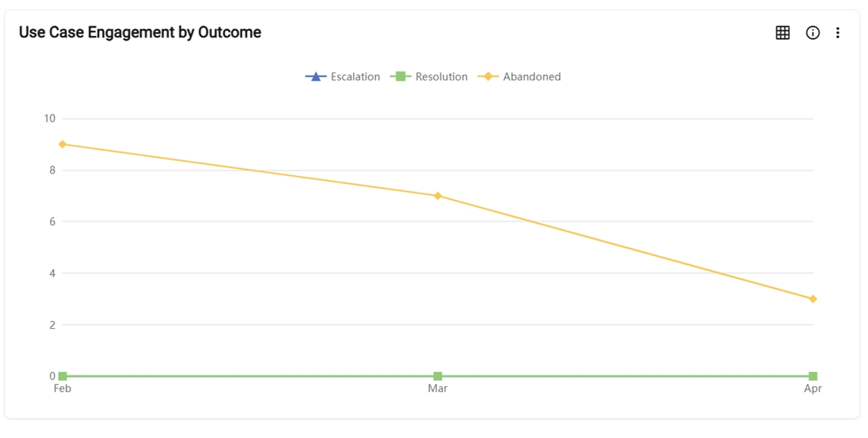Click the green square Resolution legend marker
The image size is (868, 438).
pyautogui.click(x=401, y=77)
